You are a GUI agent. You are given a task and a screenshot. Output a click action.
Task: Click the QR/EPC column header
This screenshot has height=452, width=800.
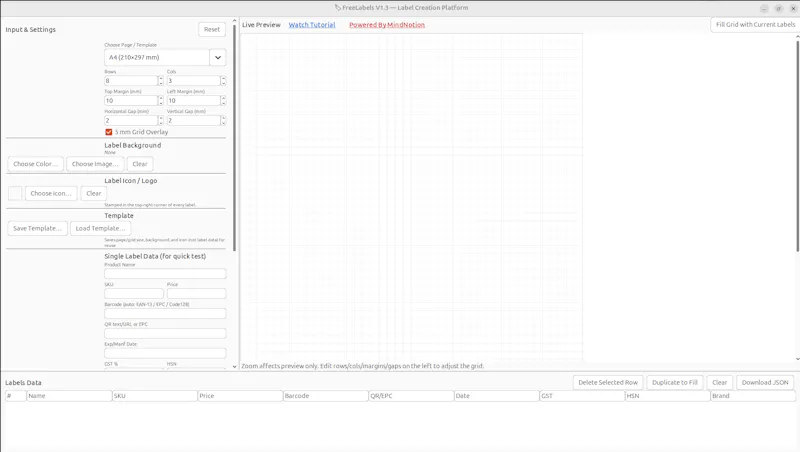click(x=411, y=396)
